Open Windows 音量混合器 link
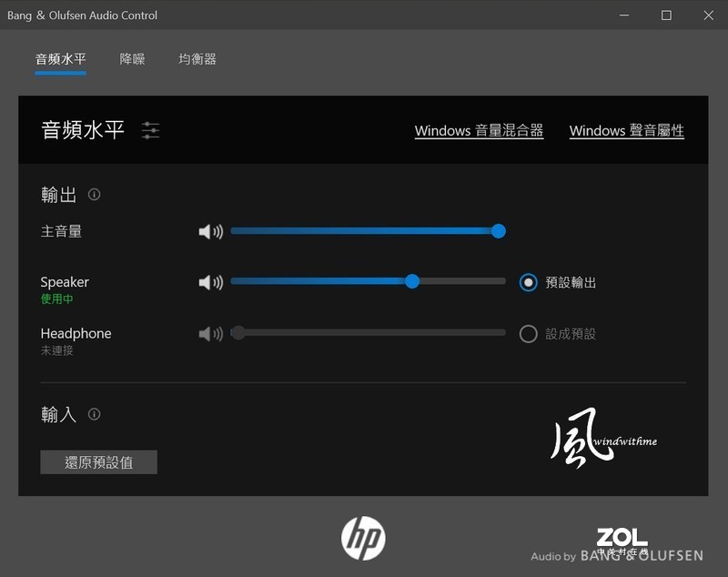728x577 pixels. click(480, 130)
